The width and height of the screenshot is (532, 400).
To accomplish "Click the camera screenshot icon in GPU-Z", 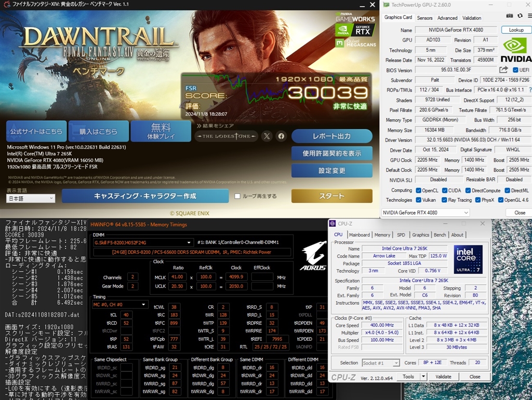I will click(x=509, y=16).
